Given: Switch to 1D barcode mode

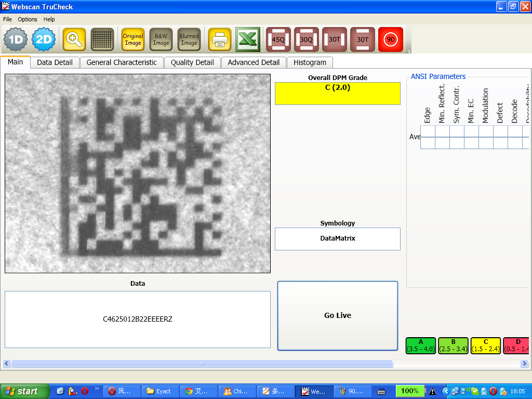Looking at the screenshot, I should pyautogui.click(x=16, y=39).
